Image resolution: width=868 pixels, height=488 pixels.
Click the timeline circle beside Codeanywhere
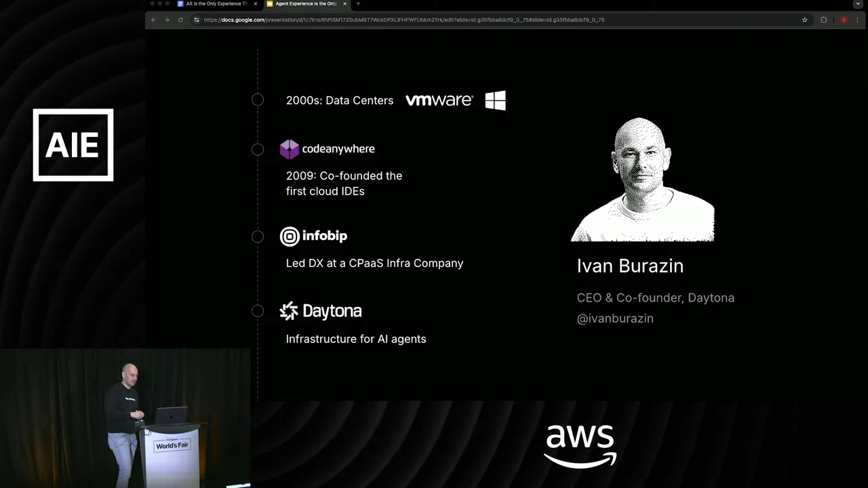tap(258, 149)
